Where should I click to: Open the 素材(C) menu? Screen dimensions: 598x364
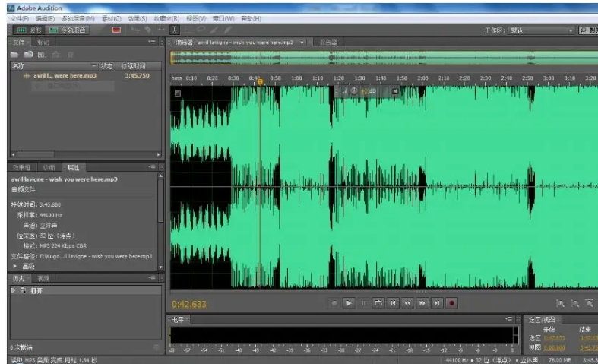(x=111, y=18)
